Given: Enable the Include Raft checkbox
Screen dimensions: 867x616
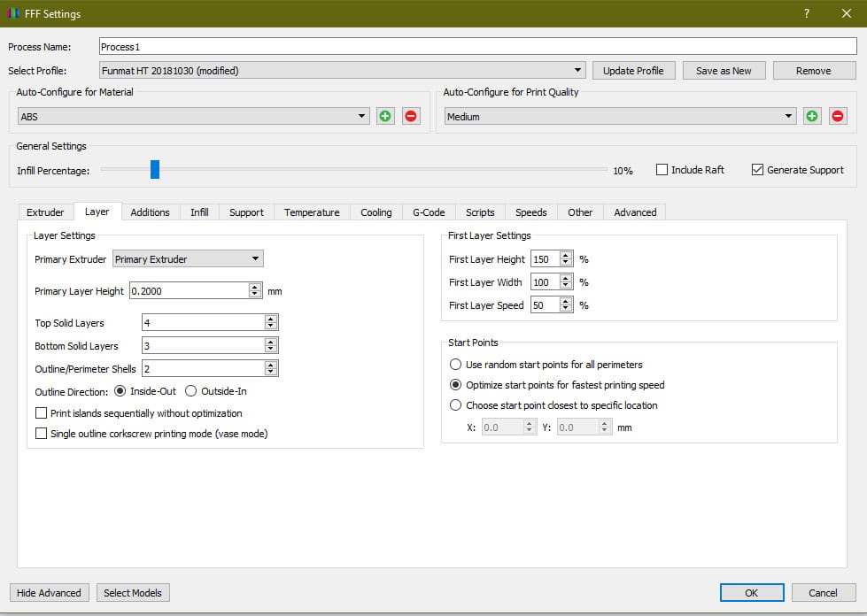Looking at the screenshot, I should pos(662,170).
